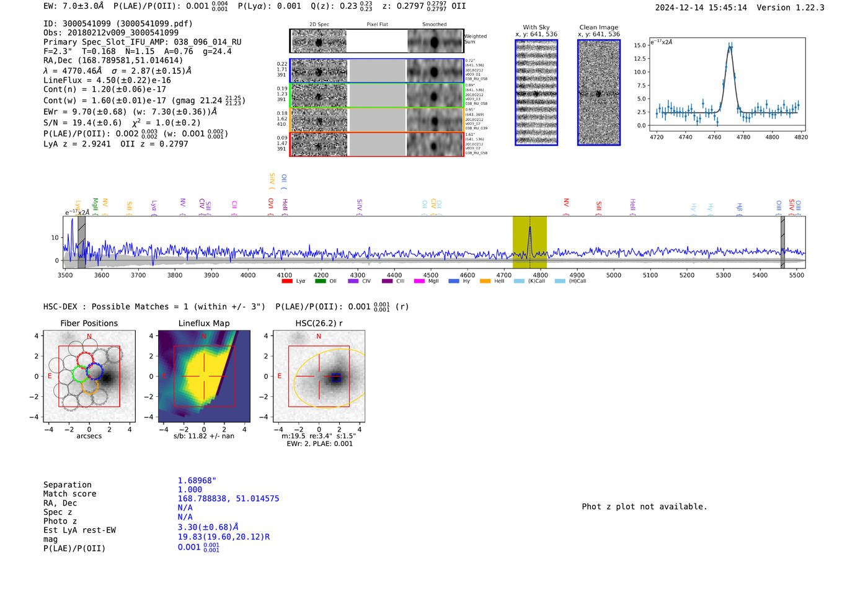The height and width of the screenshot is (591, 868).
Task: Select the red-bordered fiber spectrum row
Action: click(x=376, y=144)
